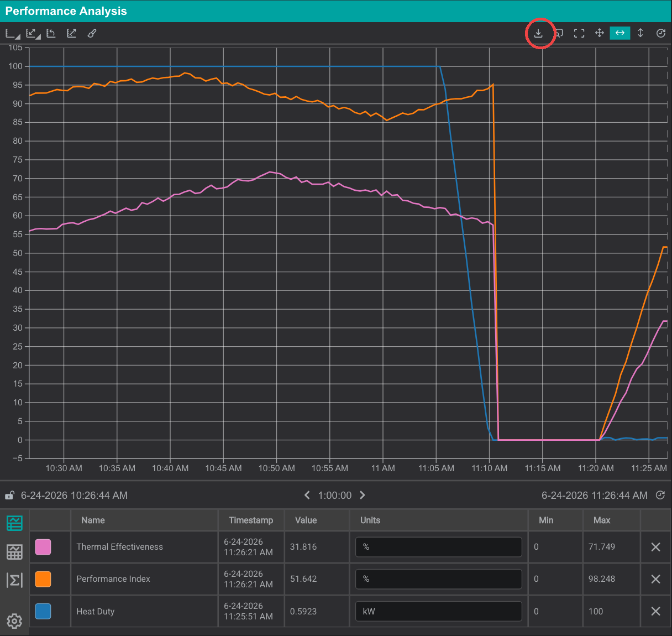Click the Heat Duty max value 100
The width and height of the screenshot is (672, 636).
tap(596, 611)
